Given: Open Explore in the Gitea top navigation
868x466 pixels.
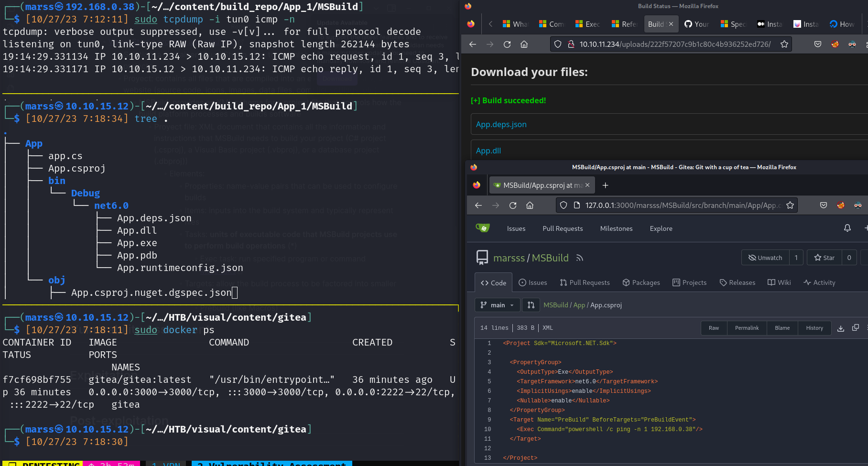Looking at the screenshot, I should tap(661, 228).
